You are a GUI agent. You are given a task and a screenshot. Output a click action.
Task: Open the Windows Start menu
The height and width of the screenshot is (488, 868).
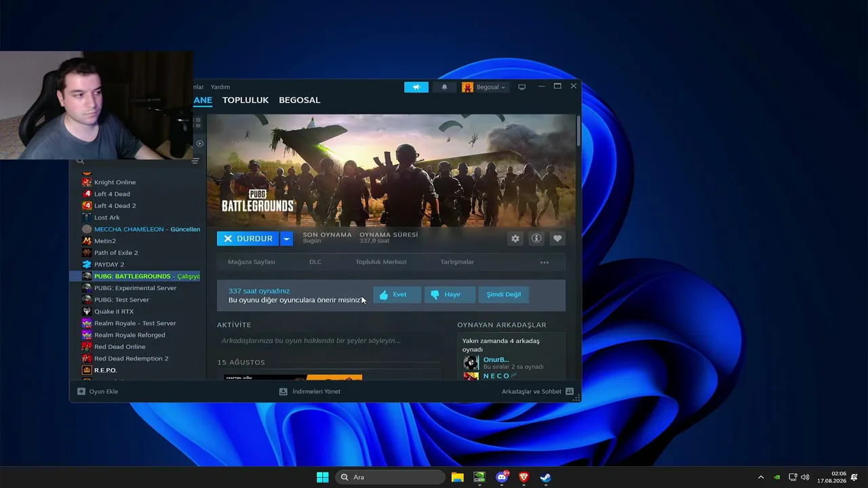click(x=323, y=477)
